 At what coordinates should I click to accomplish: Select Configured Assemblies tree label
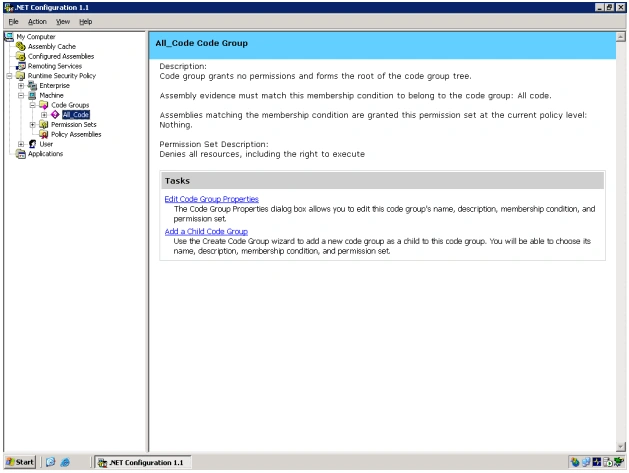(x=61, y=56)
